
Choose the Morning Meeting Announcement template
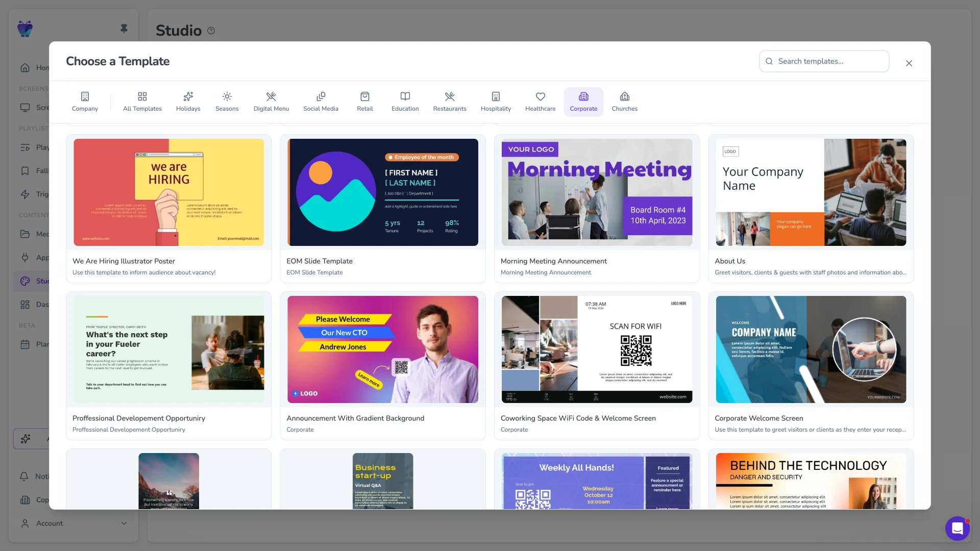597,209
